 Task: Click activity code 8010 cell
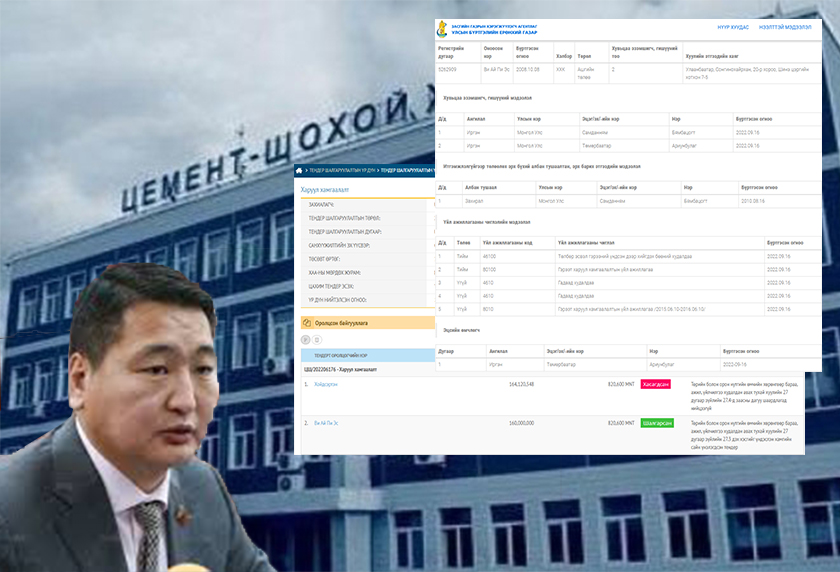488,310
